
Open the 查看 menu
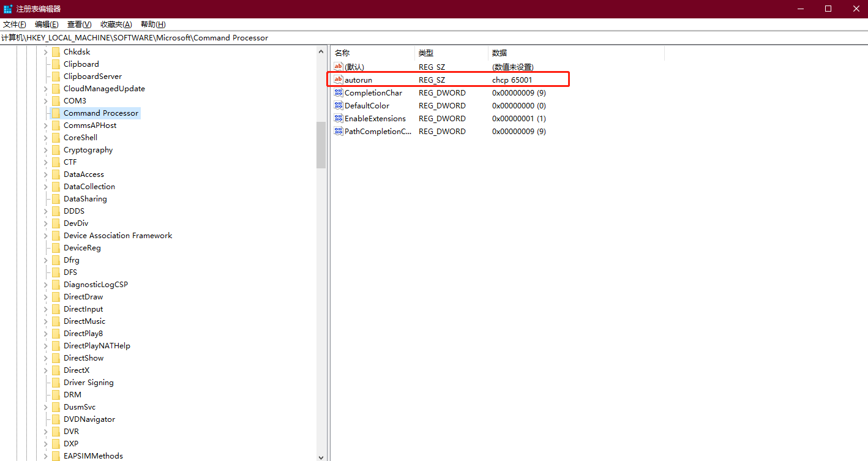[78, 24]
